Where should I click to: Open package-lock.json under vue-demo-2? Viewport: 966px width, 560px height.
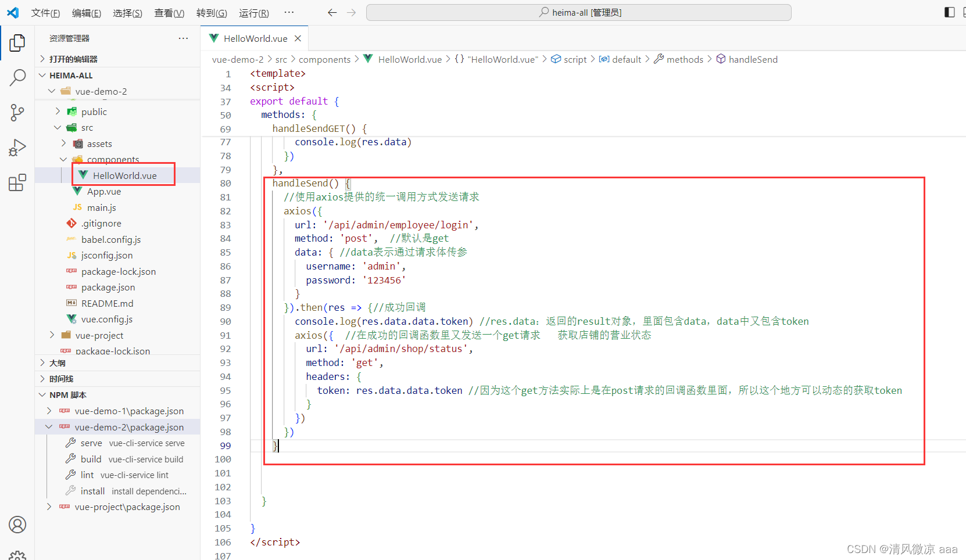pyautogui.click(x=117, y=271)
